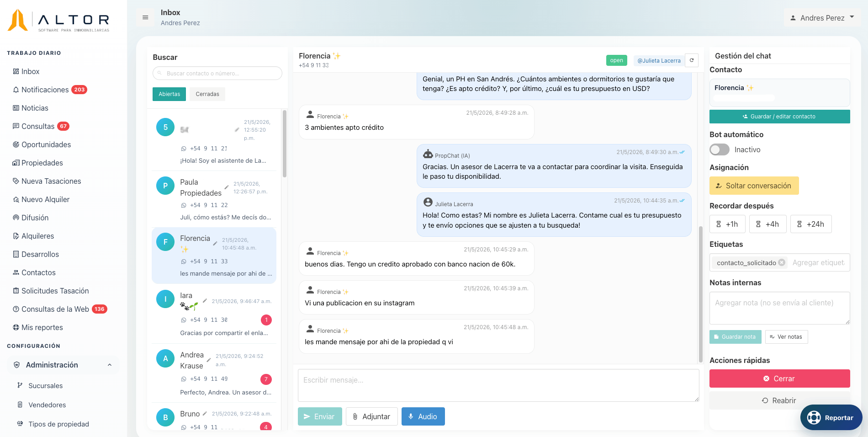Image resolution: width=868 pixels, height=437 pixels.
Task: Toggle the sidebar hamburger menu
Action: [145, 17]
